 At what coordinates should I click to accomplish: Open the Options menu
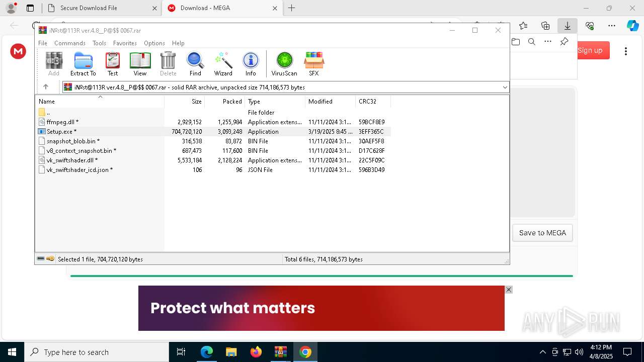(x=154, y=43)
